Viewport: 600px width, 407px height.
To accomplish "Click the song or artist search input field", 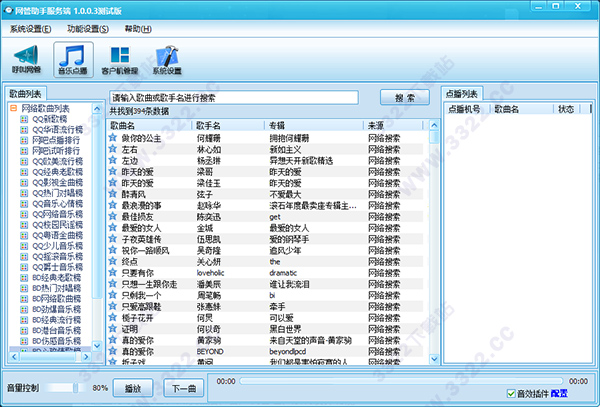I will [234, 98].
